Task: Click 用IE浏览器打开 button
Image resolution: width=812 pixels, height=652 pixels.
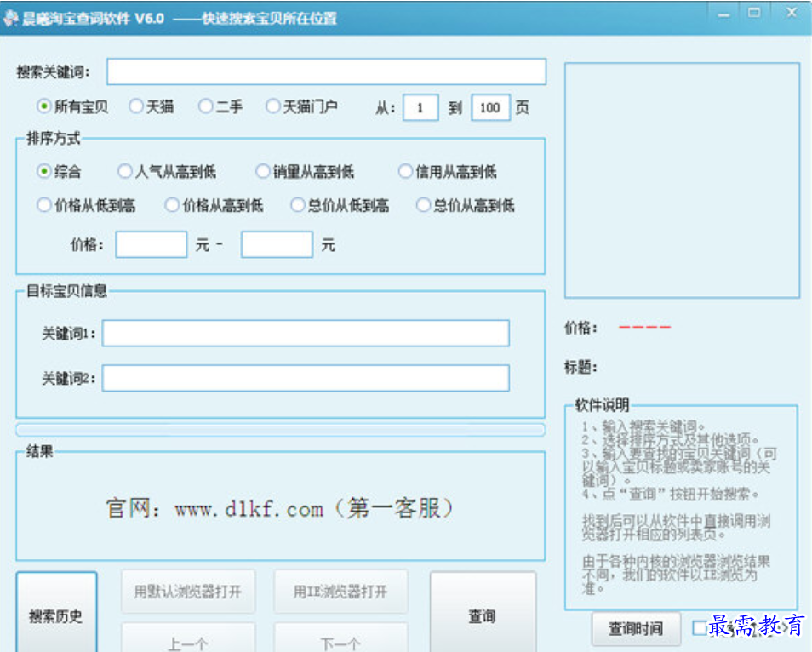Action: coord(340,592)
